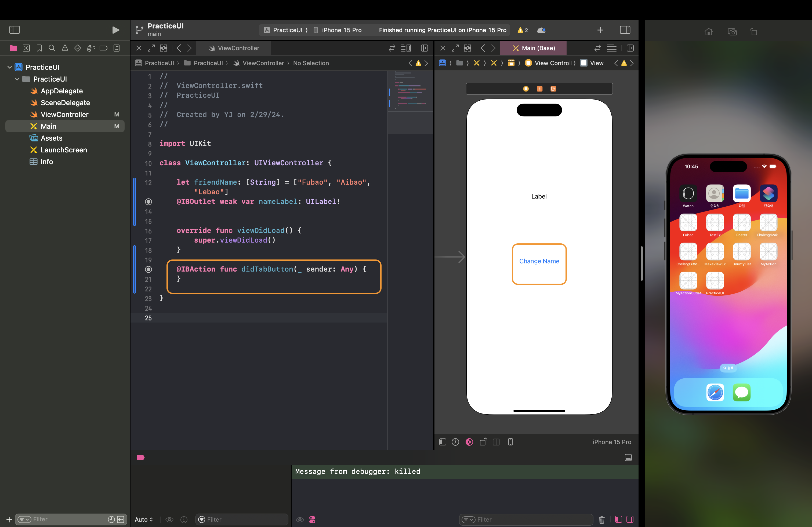Viewport: 812px width, 527px height.
Task: Collapse the PracticeUI project root
Action: point(10,67)
